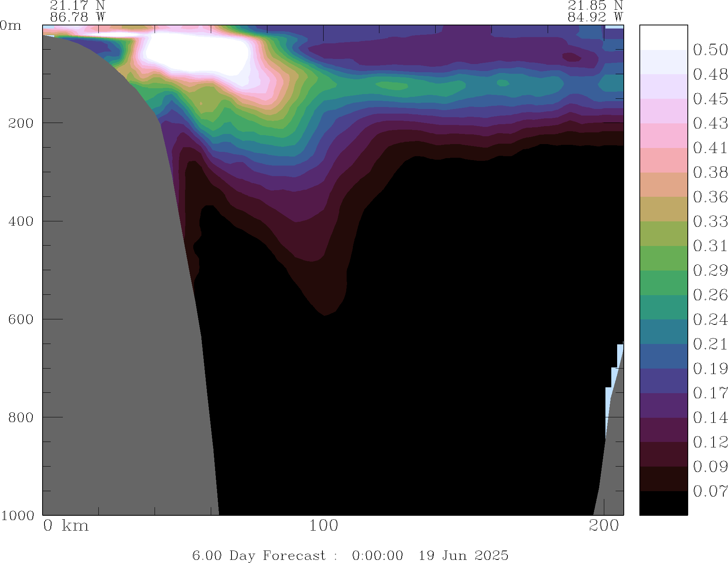This screenshot has height=563, width=728.
Task: Click the 21.85 N 84.92 W coordinate label
Action: pyautogui.click(x=595, y=11)
